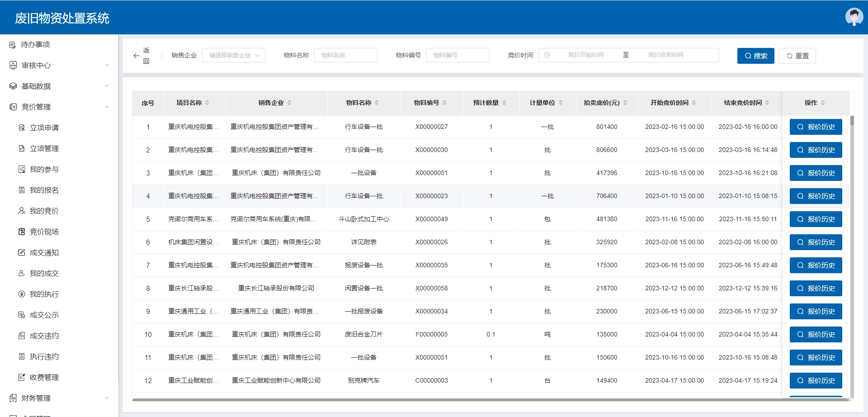
Task: Click the 成交通知 edit icon
Action: point(22,252)
